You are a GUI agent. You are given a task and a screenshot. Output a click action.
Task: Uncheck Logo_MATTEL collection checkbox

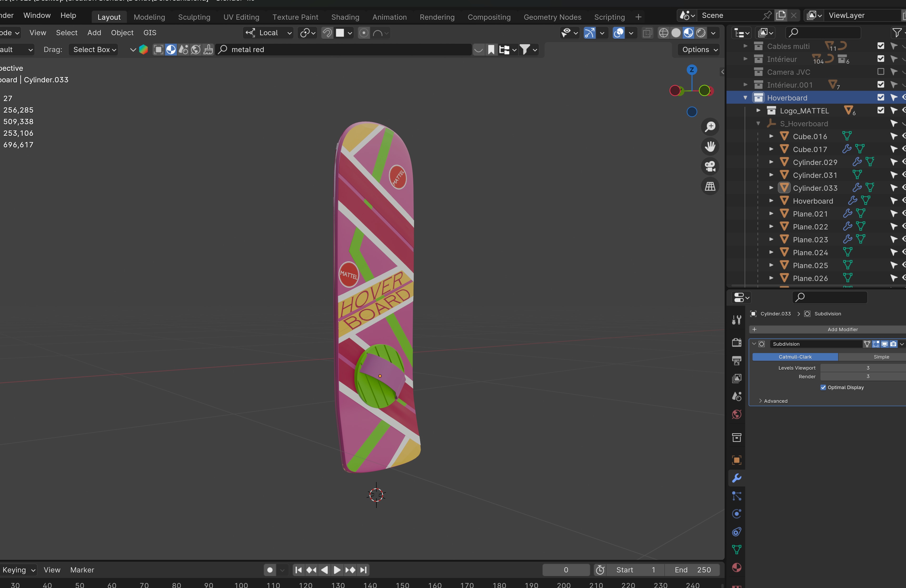click(880, 110)
